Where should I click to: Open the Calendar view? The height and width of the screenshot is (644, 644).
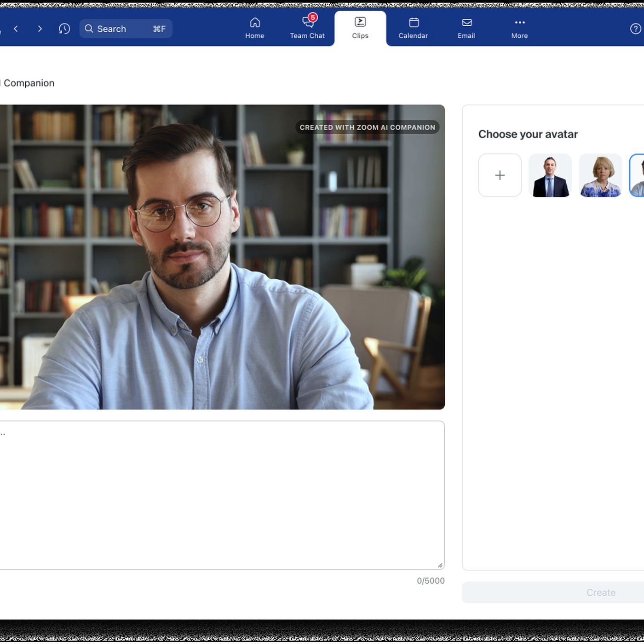click(x=413, y=28)
